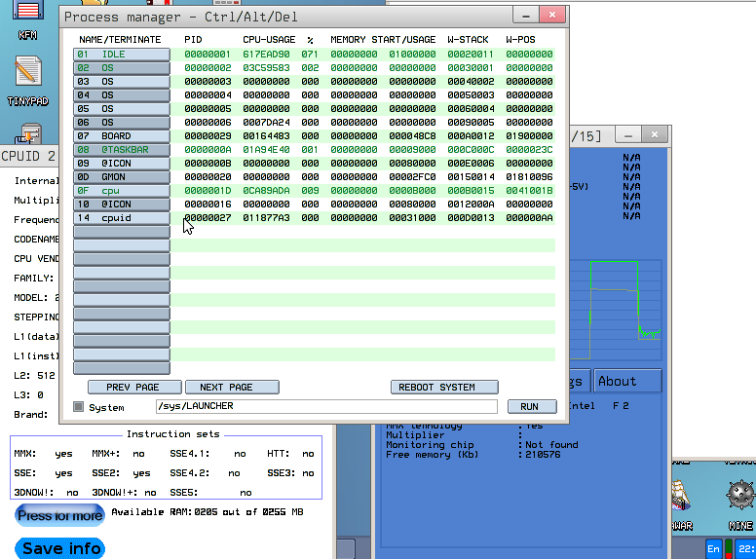
Task: Go to PREV PAGE of processes
Action: click(x=133, y=387)
